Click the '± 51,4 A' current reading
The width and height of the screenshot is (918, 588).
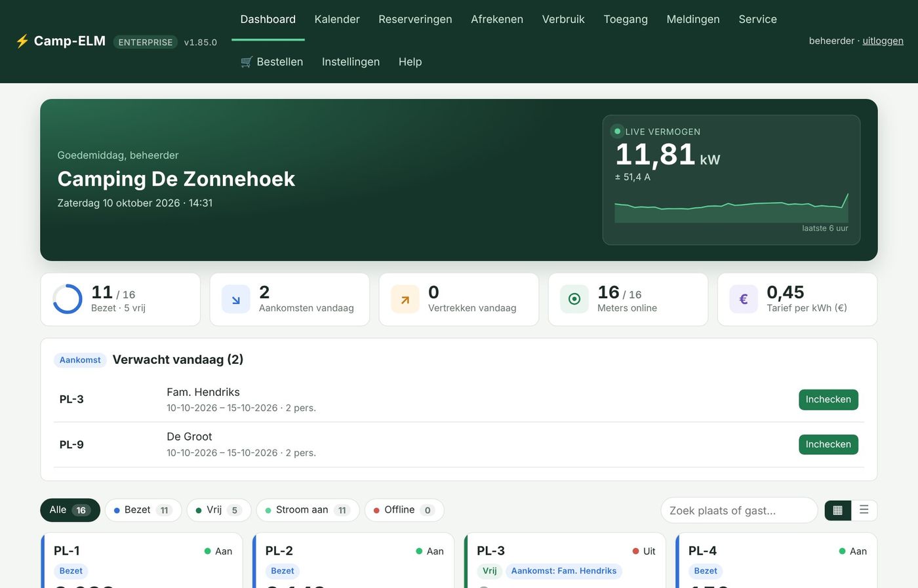tap(633, 177)
